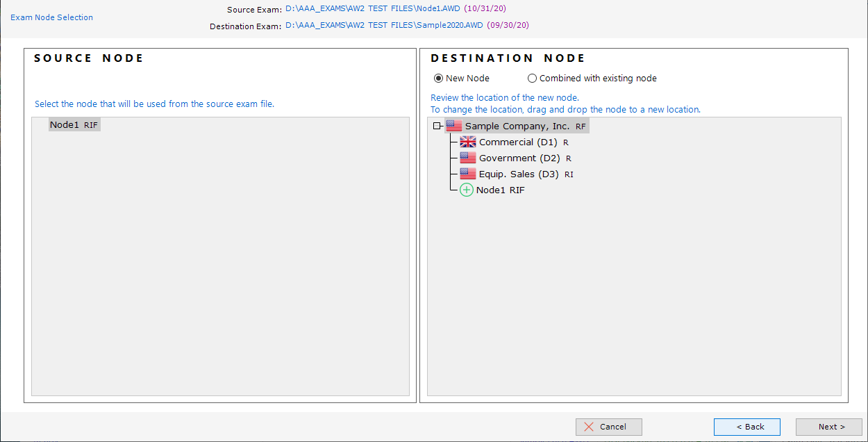Click the Sample Company, Inc. US flag icon
Viewport: 868px width, 442px height.
coord(453,126)
